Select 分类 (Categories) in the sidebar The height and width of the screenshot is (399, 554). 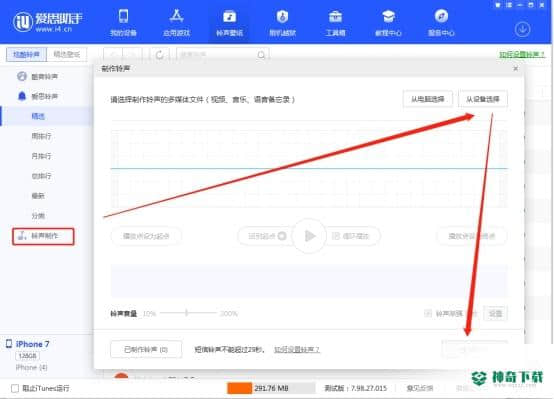[38, 216]
